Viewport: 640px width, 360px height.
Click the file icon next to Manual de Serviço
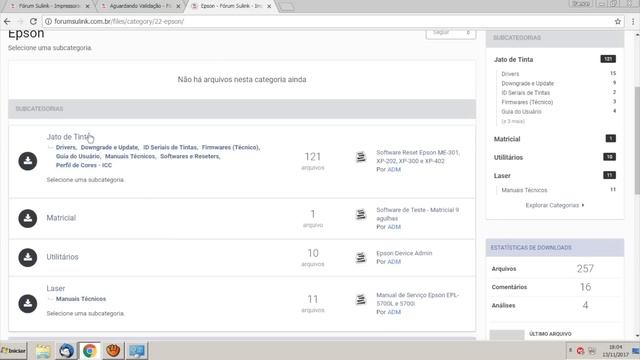(x=360, y=300)
